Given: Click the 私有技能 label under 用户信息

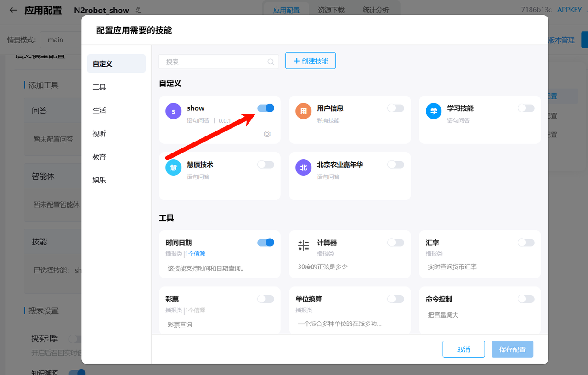Looking at the screenshot, I should (328, 120).
